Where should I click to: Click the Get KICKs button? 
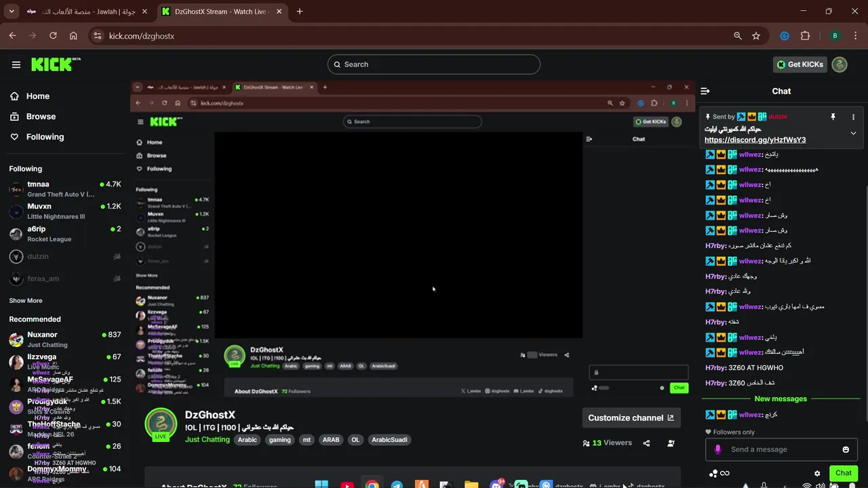[800, 64]
